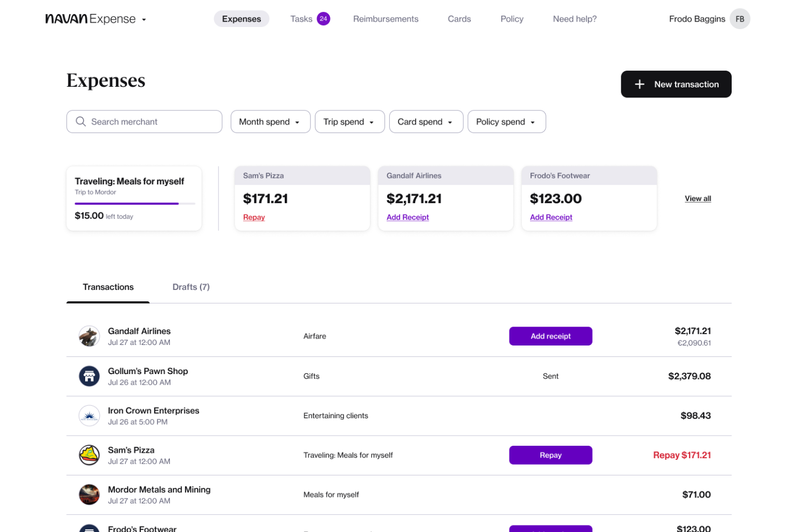Open the Expenses navigation tab
Screen dimensions: 798x532
click(x=242, y=19)
